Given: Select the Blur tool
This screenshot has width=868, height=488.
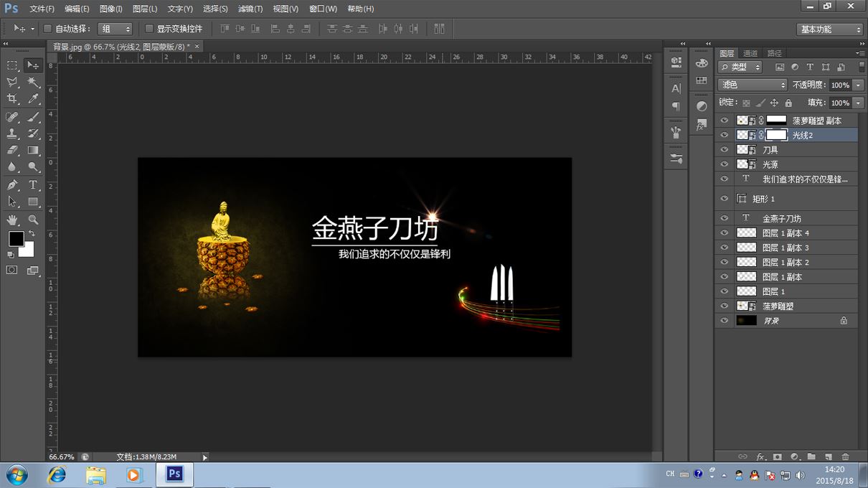Looking at the screenshot, I should 12,167.
